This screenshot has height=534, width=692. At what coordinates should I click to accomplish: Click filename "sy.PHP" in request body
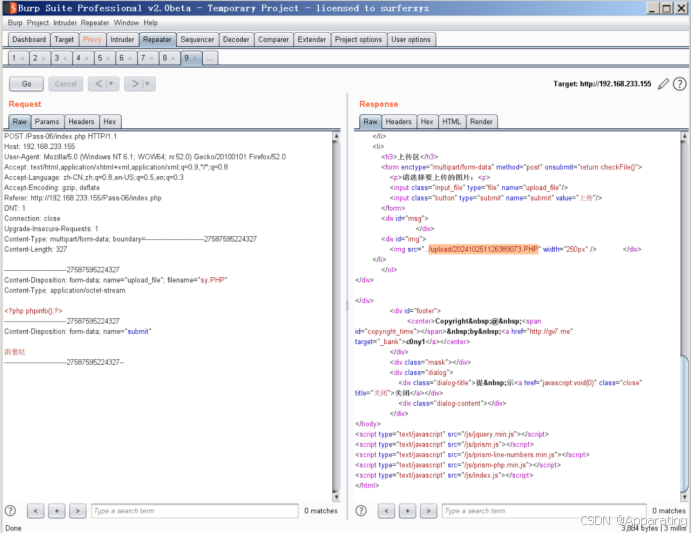click(214, 280)
